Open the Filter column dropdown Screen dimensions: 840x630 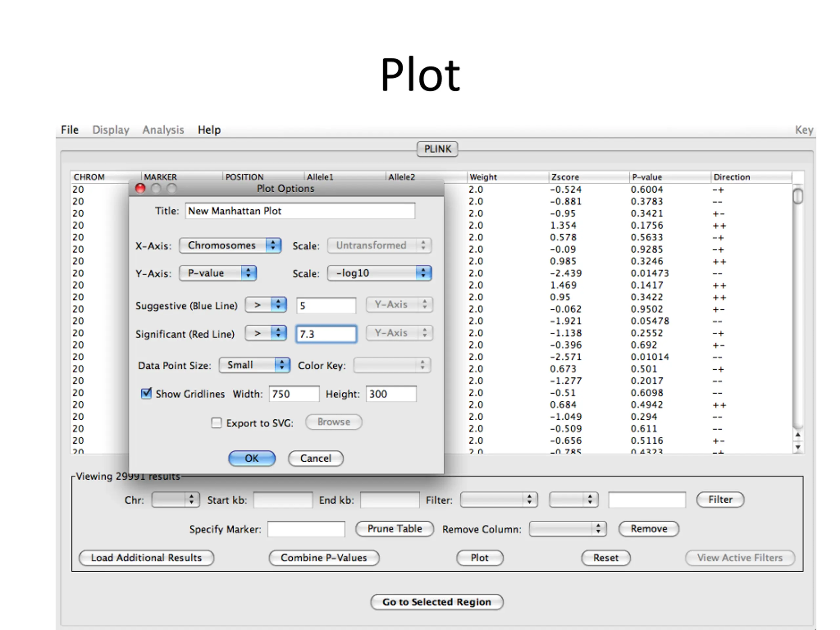pos(499,499)
